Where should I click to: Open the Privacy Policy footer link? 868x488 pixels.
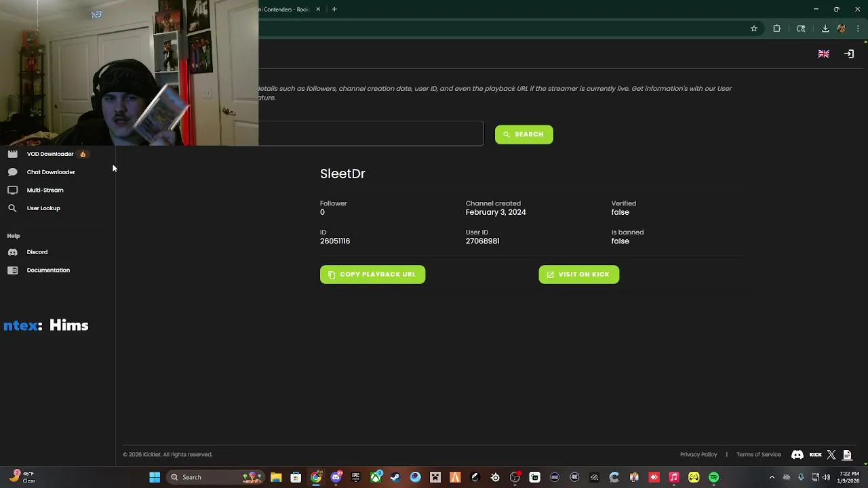tap(698, 455)
